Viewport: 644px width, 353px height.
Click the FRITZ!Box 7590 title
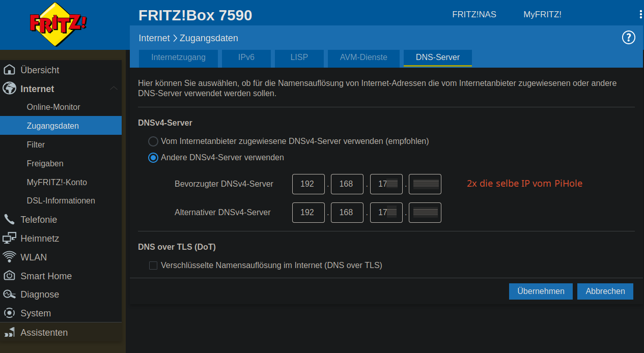195,15
